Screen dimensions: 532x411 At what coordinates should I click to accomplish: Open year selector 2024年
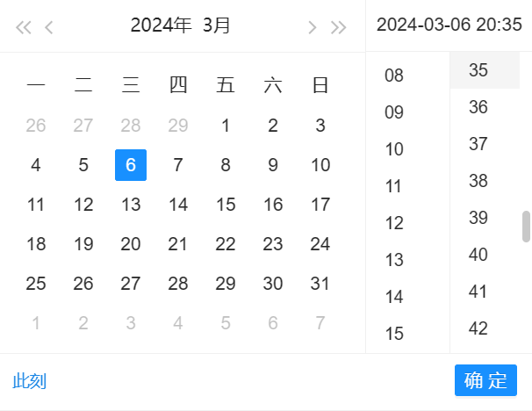162,25
